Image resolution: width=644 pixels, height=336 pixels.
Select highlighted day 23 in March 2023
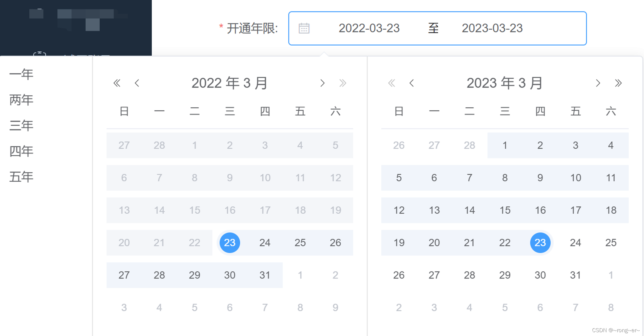(x=540, y=243)
